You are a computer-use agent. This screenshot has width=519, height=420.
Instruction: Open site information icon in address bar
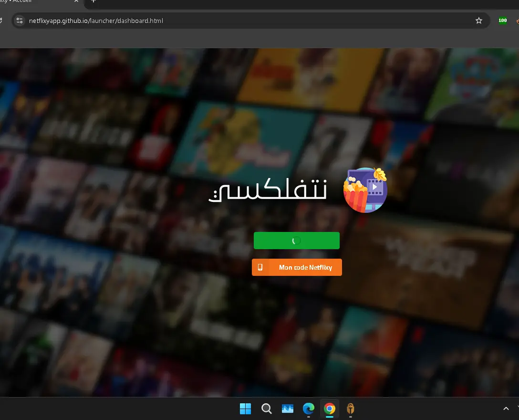(20, 21)
